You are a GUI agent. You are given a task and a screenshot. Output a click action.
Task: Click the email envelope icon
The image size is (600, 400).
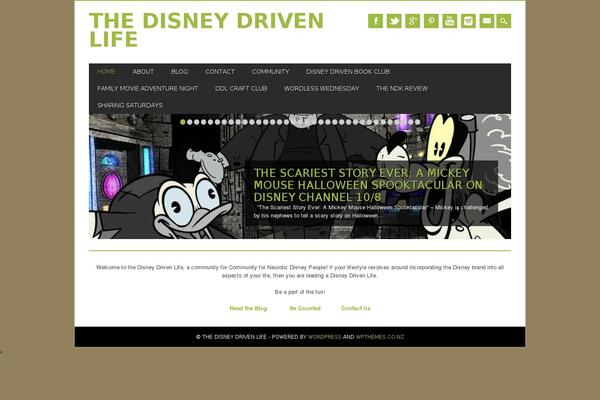click(x=487, y=21)
